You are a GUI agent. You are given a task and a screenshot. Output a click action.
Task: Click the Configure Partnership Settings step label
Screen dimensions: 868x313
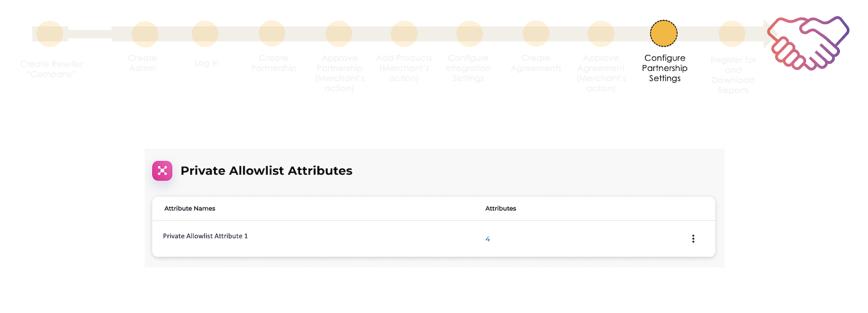point(665,68)
